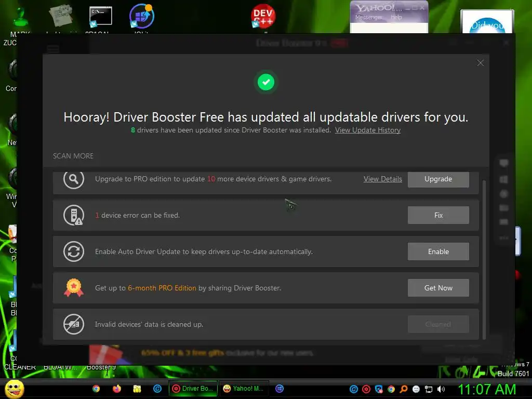Screen dimensions: 532x399
Task: Click the green figure desktop icon
Action: pos(21,18)
